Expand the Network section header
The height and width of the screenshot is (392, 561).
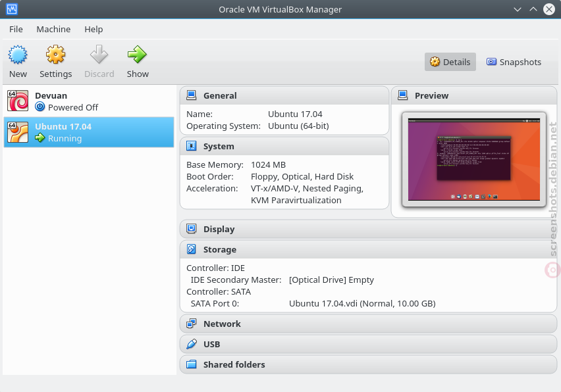pyautogui.click(x=369, y=324)
